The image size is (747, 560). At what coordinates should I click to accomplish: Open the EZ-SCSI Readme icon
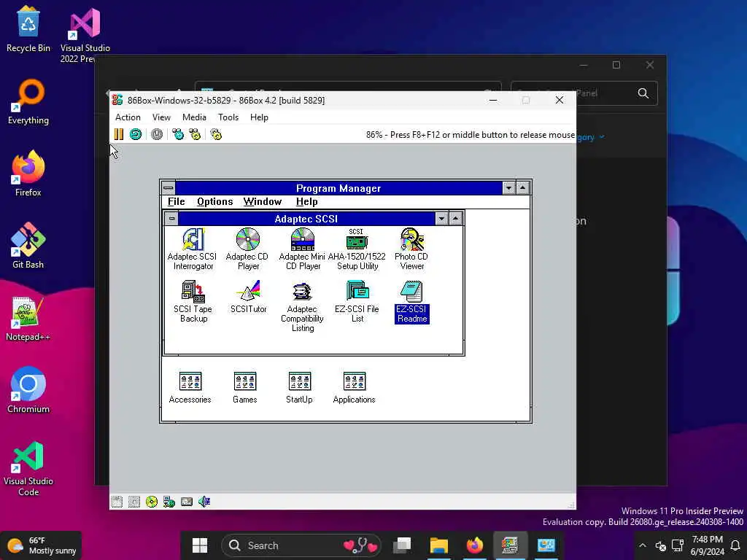click(x=411, y=301)
